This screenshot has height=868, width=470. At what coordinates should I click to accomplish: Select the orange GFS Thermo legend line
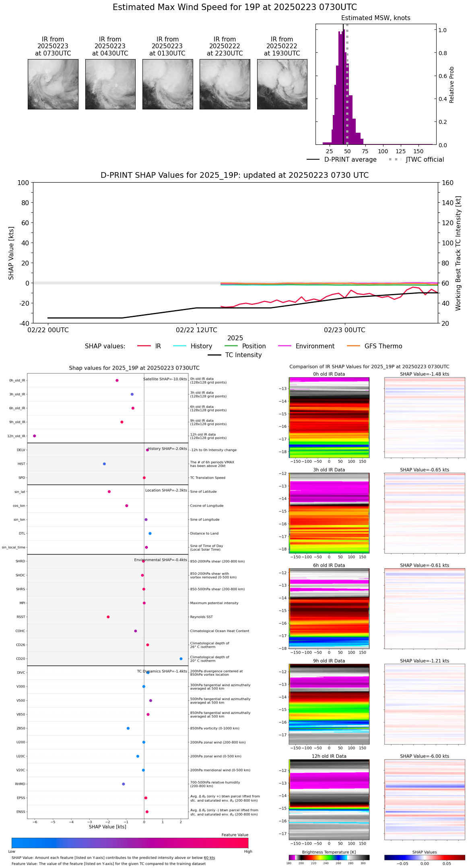point(353,346)
